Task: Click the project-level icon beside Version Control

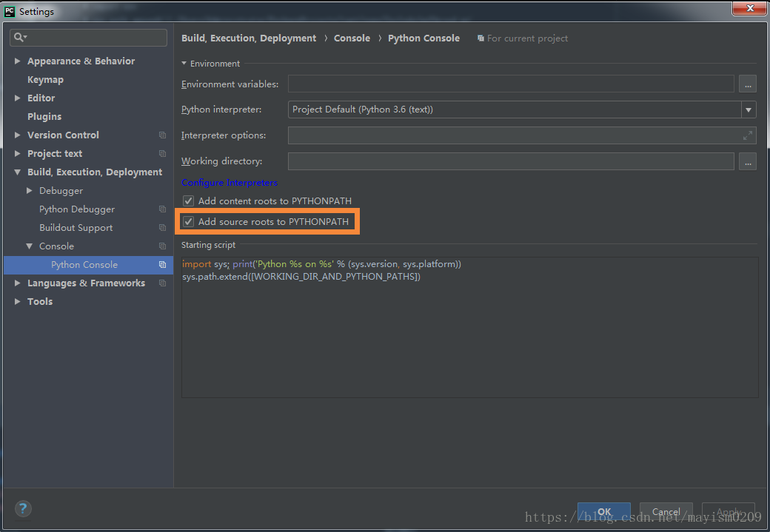Action: [x=163, y=135]
